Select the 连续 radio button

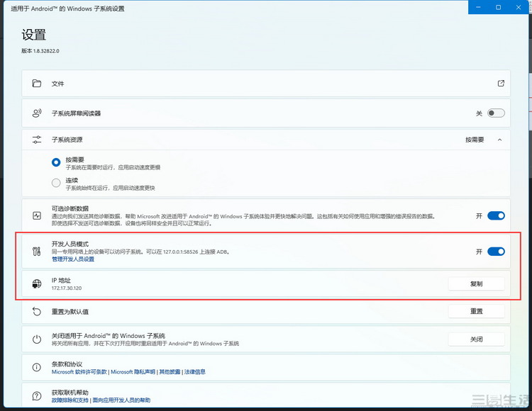pos(56,183)
